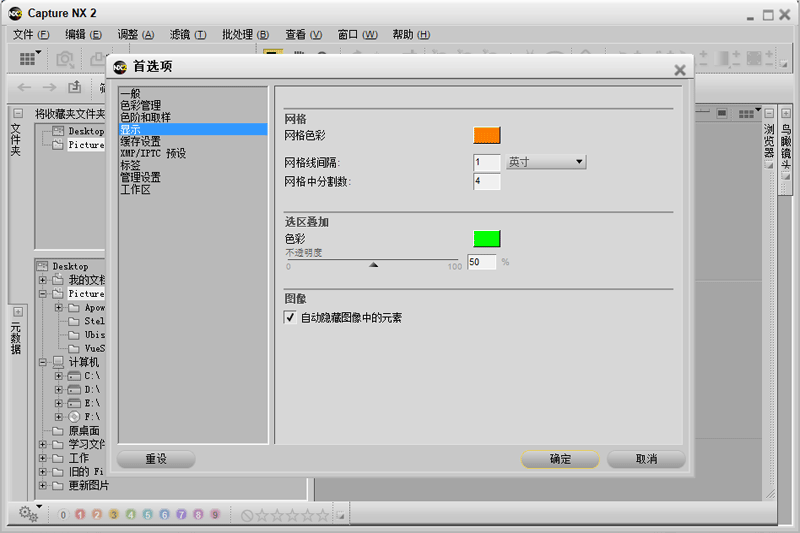The image size is (800, 533).
Task: Open the 查看 menu
Action: click(304, 35)
